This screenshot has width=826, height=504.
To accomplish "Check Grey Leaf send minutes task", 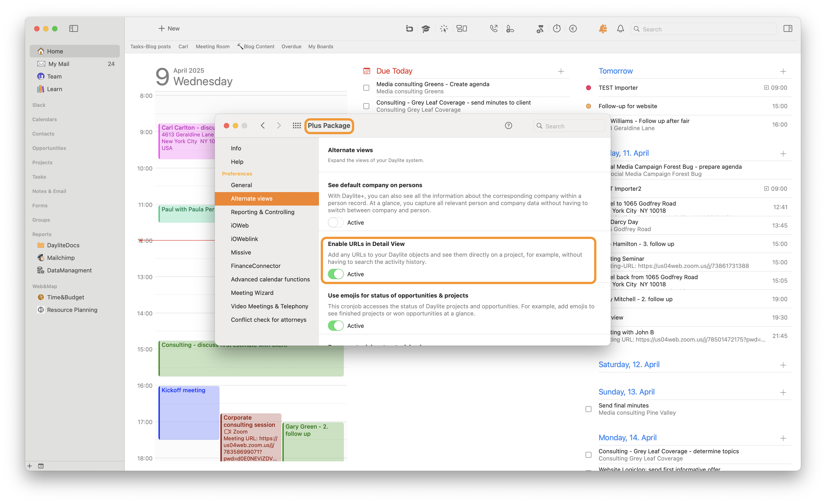I will coord(366,106).
